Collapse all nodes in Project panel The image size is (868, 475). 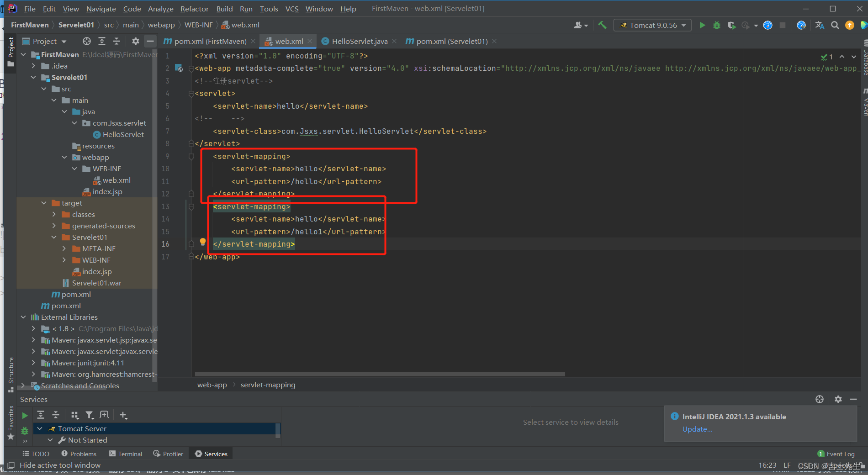pyautogui.click(x=116, y=41)
